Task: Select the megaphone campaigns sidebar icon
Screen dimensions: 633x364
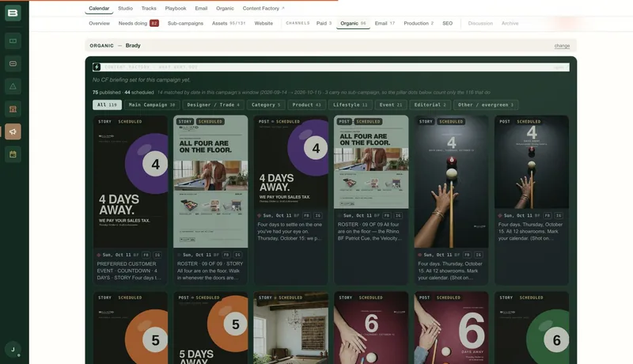Action: 13,131
